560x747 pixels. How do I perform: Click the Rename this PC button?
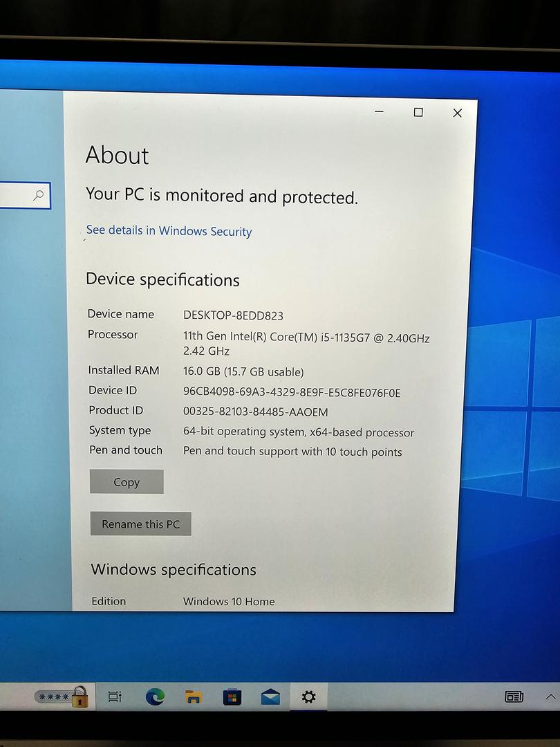(x=140, y=524)
